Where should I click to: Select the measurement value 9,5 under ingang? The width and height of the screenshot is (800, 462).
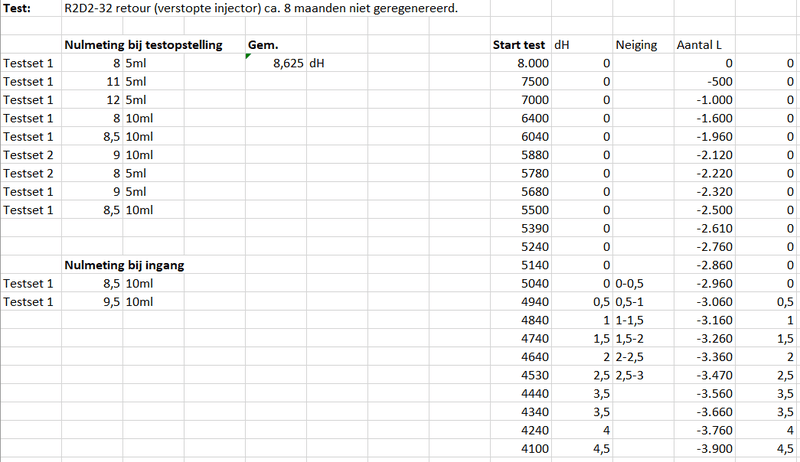[x=112, y=302]
